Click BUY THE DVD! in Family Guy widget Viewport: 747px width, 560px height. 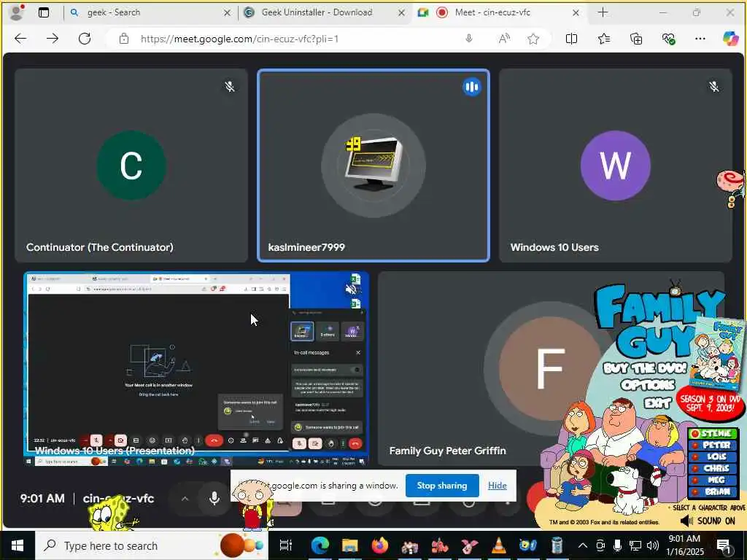click(645, 368)
